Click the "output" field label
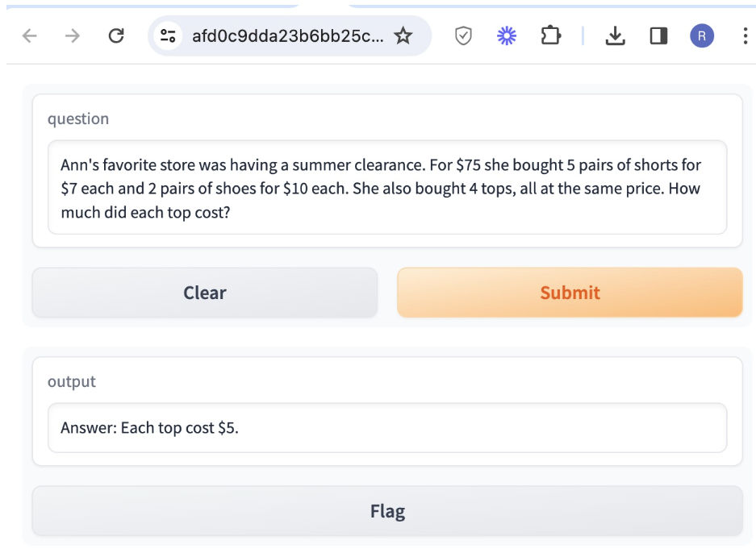 point(72,381)
